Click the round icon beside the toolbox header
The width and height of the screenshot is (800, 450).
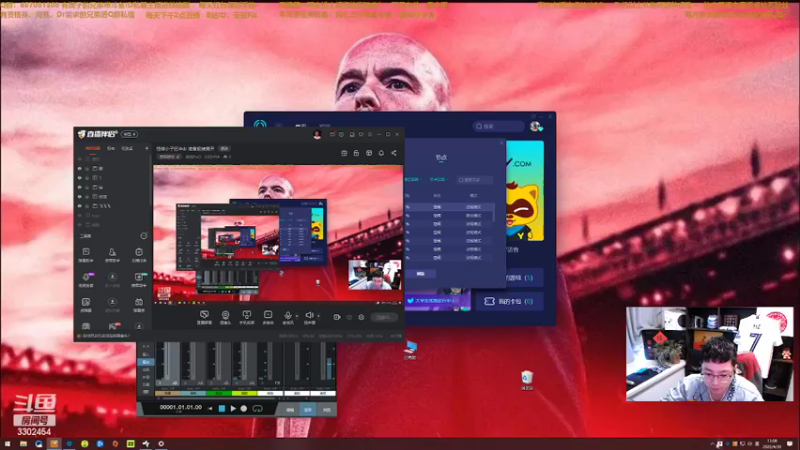click(x=144, y=236)
